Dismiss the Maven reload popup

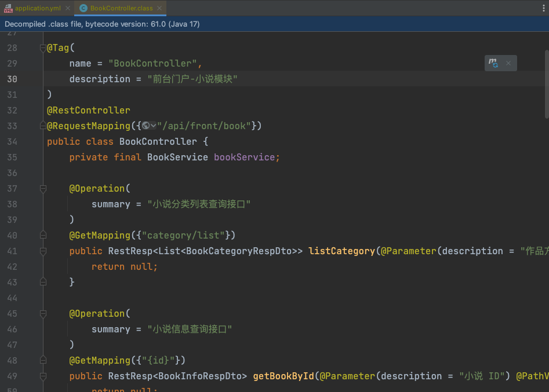[x=508, y=63]
